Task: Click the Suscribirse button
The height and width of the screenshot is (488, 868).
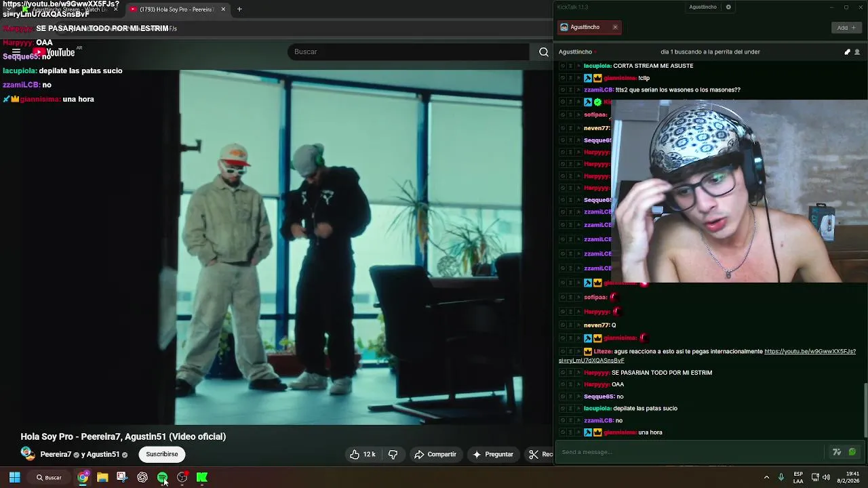Action: pos(162,454)
